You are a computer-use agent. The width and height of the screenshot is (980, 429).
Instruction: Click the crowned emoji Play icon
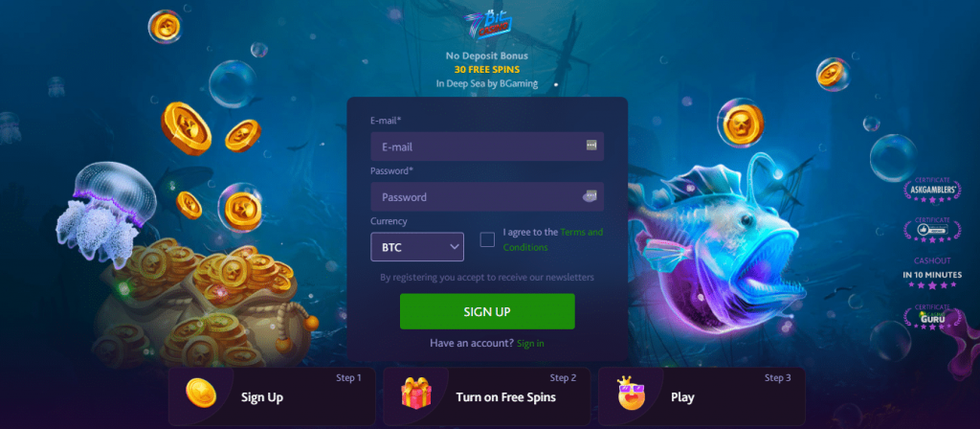[x=631, y=393]
